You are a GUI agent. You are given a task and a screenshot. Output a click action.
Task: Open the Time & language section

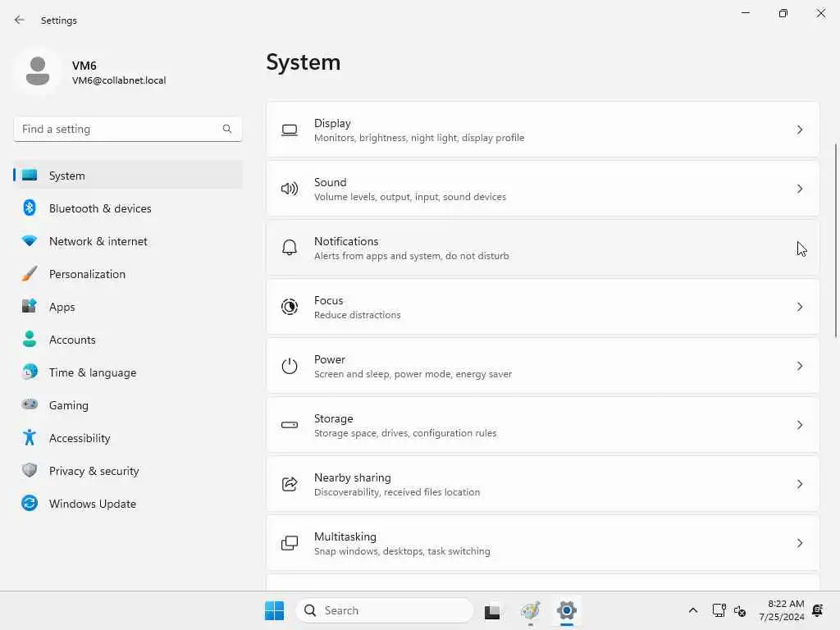pyautogui.click(x=128, y=372)
